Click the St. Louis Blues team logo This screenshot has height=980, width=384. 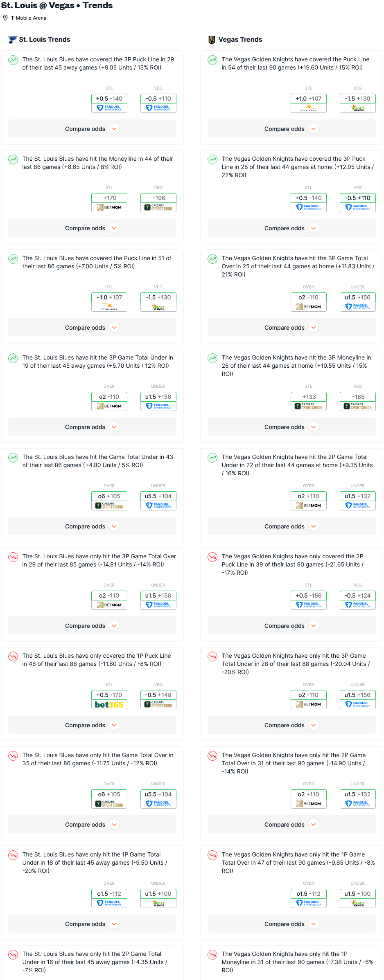13,40
